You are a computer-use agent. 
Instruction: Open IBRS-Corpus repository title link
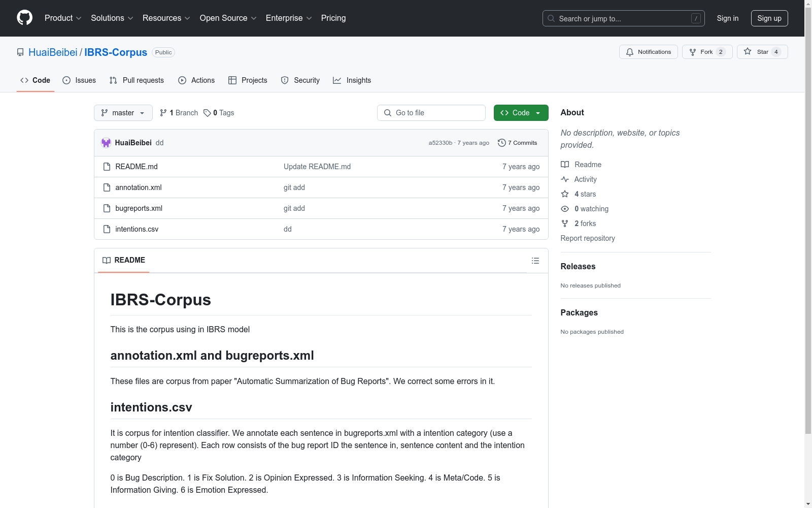pos(116,52)
